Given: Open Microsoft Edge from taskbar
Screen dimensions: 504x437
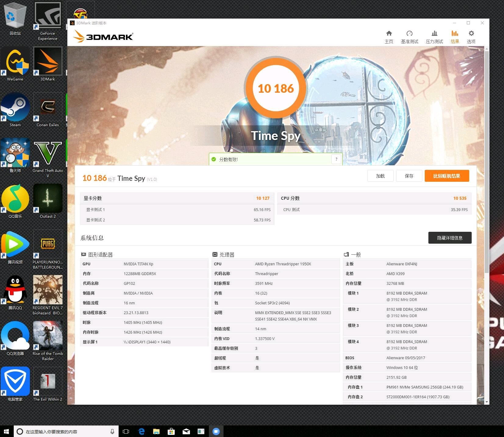Looking at the screenshot, I should (x=141, y=431).
